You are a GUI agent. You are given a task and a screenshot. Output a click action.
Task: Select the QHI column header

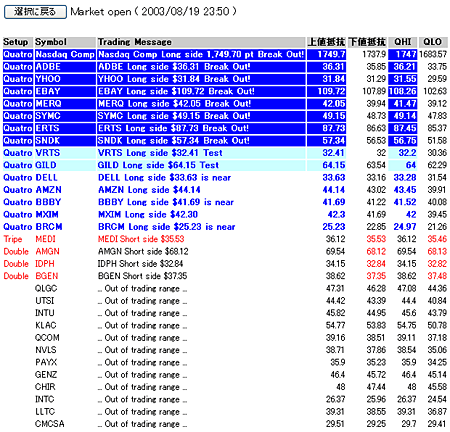click(x=402, y=42)
